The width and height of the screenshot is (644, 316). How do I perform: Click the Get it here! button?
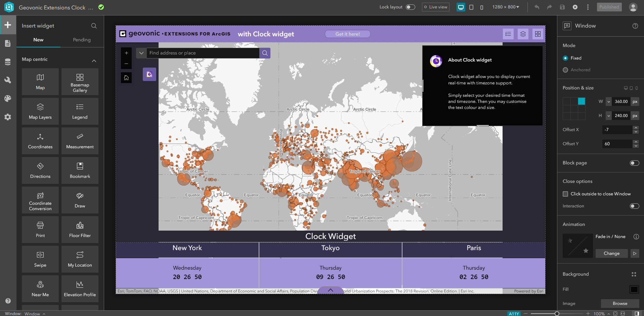(348, 34)
